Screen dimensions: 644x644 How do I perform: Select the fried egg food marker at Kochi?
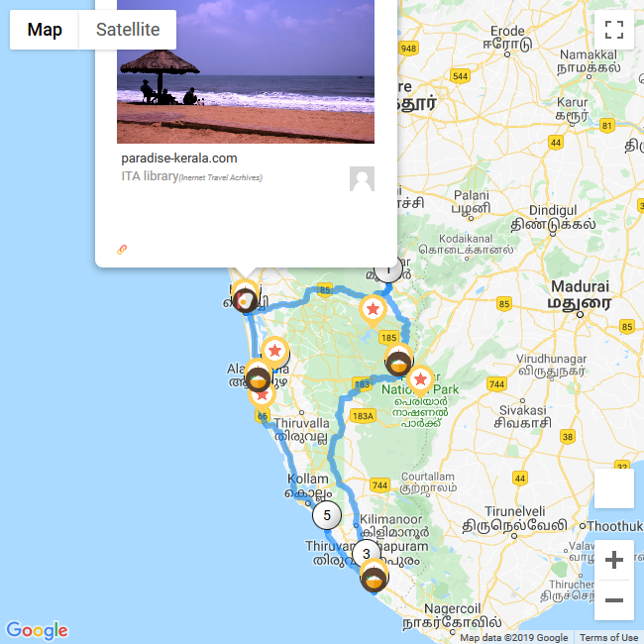point(245,300)
